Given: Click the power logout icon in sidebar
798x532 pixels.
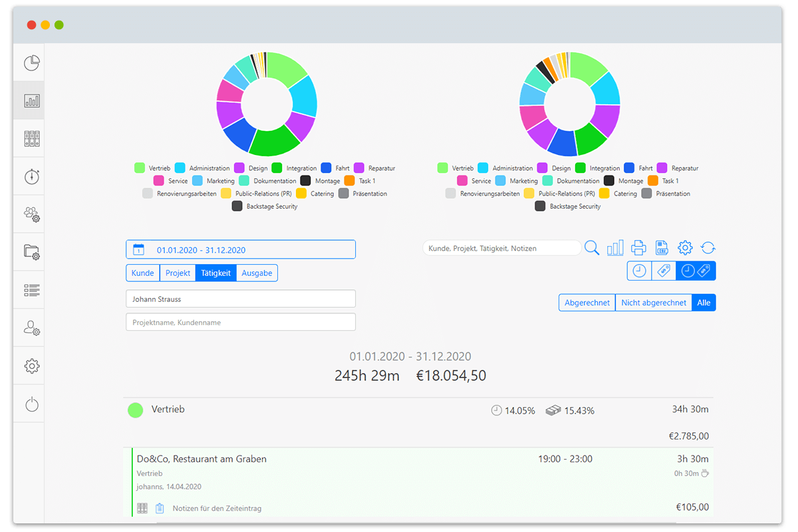Looking at the screenshot, I should 32,404.
